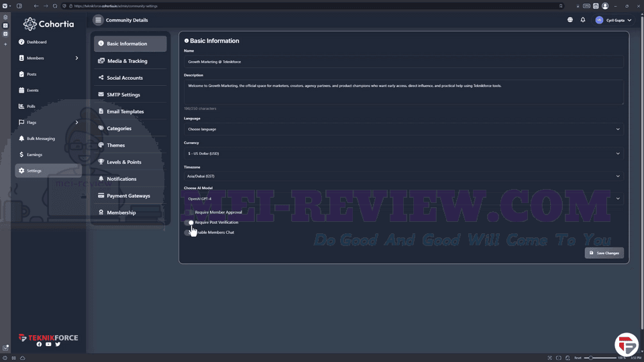Toggle the browser side panel icon
This screenshot has width=644, height=362.
19,6
